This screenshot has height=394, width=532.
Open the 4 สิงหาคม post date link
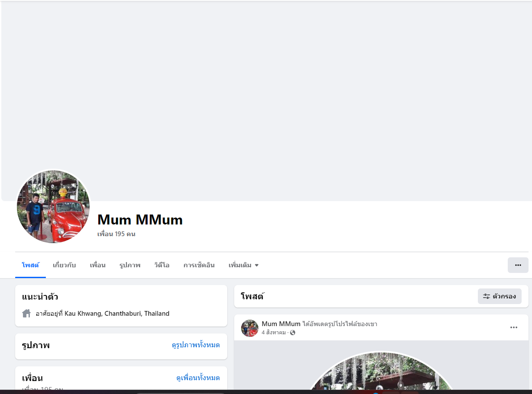[x=274, y=333]
